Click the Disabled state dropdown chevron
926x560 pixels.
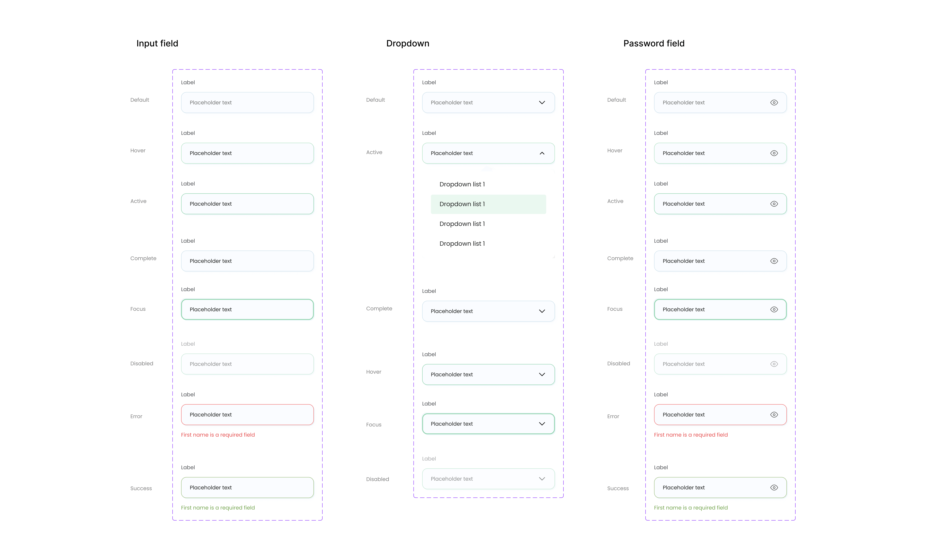[x=542, y=479]
